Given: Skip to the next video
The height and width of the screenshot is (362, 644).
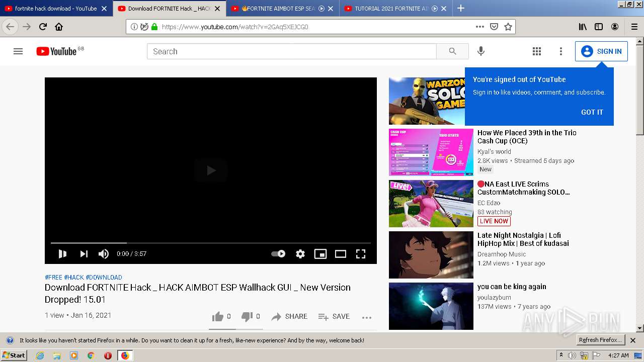Looking at the screenshot, I should point(84,254).
